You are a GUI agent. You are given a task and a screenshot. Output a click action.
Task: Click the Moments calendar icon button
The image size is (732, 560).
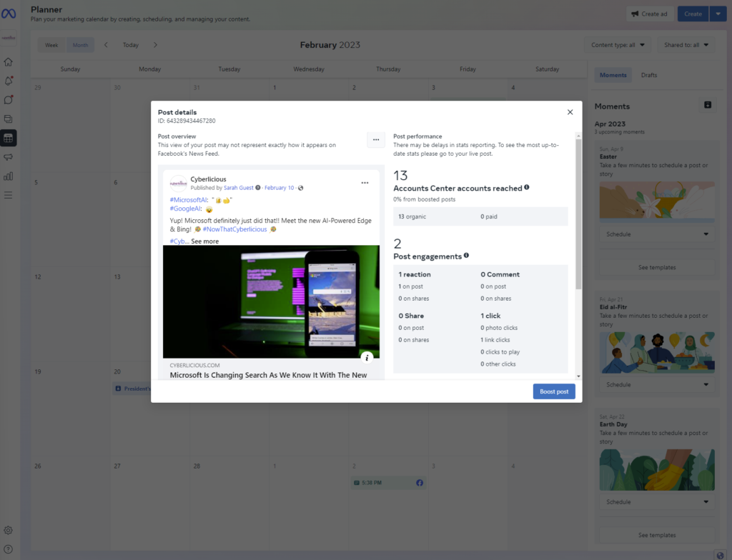tap(708, 105)
